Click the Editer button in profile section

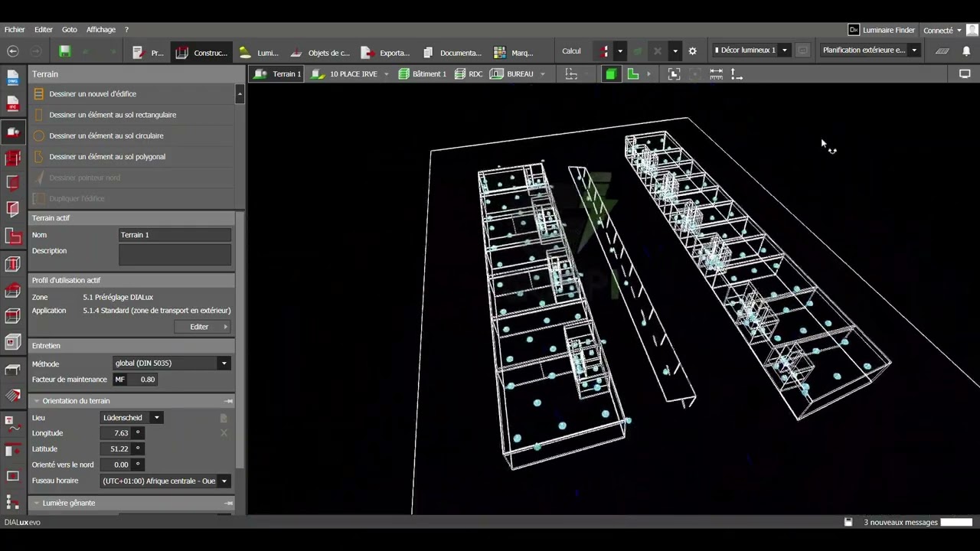coord(201,327)
